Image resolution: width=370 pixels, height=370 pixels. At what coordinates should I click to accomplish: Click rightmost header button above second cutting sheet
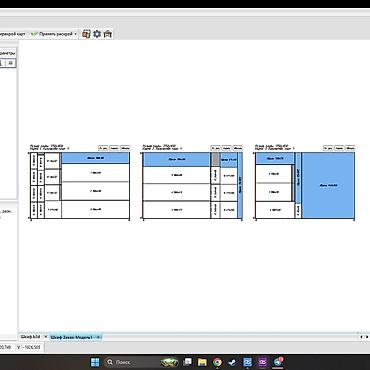pyautogui.click(x=238, y=148)
